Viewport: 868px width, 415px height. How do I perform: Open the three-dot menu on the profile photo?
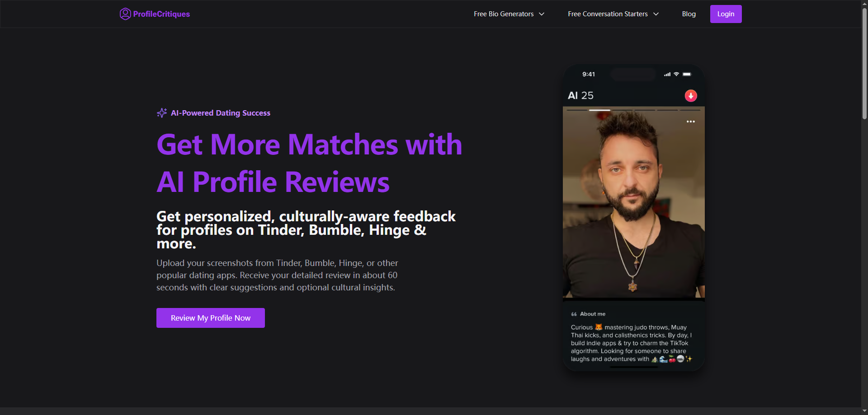coord(690,121)
